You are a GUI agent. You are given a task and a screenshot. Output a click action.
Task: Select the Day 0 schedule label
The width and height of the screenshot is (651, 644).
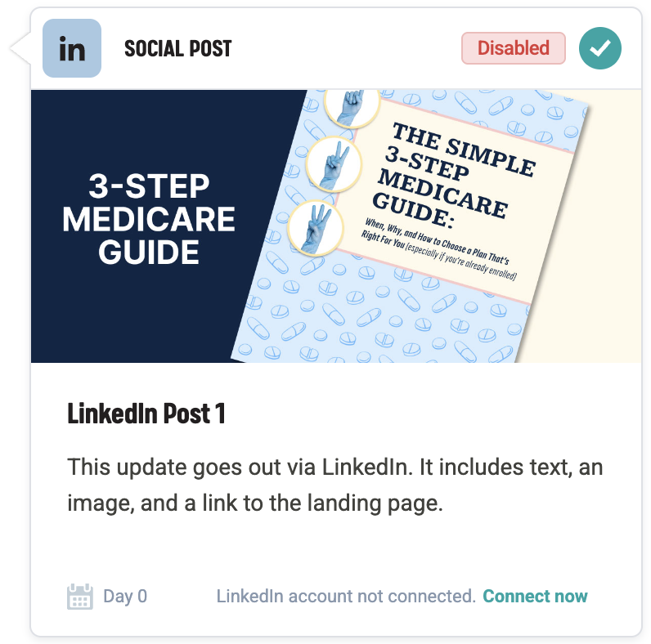tap(125, 596)
